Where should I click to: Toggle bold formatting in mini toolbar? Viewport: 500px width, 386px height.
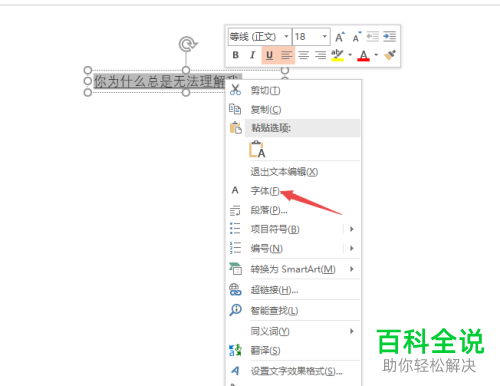[235, 55]
